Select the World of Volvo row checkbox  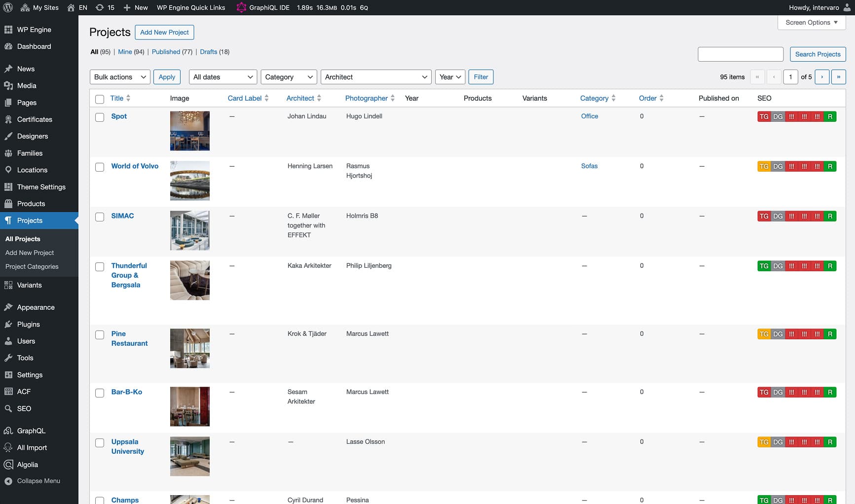click(99, 167)
